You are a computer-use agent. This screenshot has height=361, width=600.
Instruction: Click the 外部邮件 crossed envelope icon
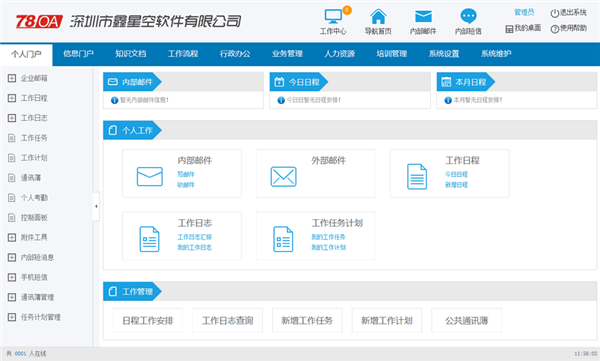coord(284,176)
